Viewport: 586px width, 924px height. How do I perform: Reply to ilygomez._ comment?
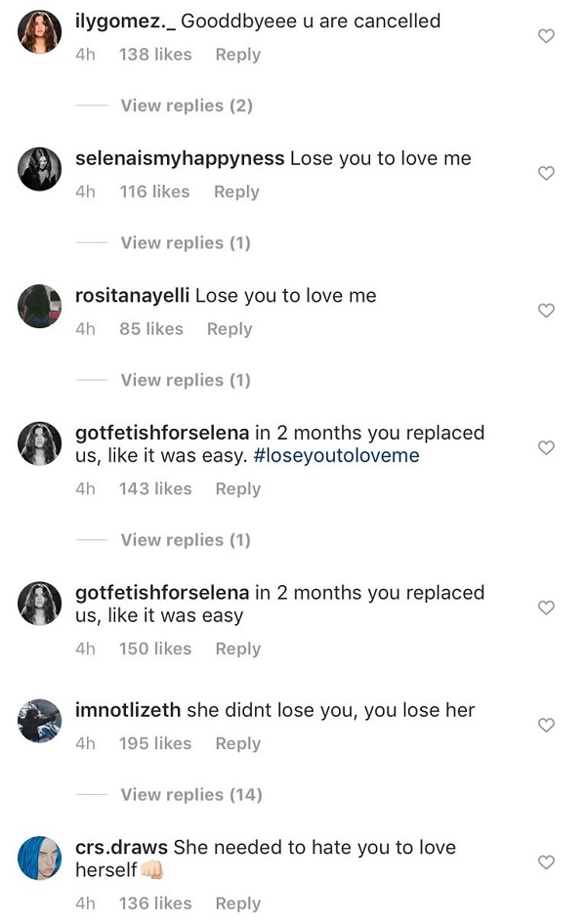tap(237, 55)
